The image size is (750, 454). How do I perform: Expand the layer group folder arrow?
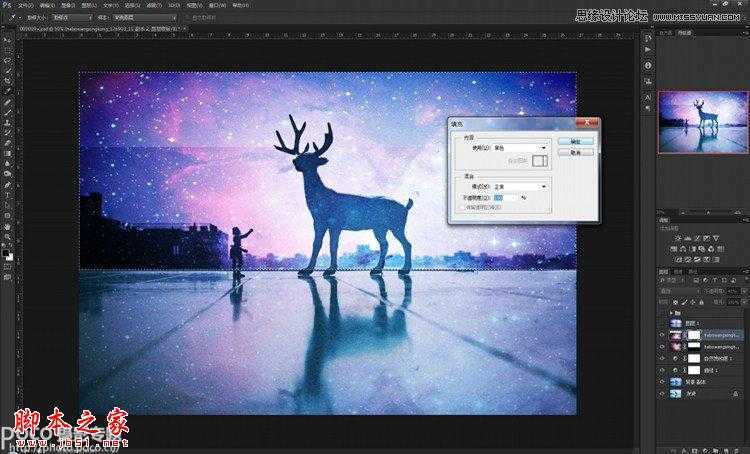coord(671,312)
